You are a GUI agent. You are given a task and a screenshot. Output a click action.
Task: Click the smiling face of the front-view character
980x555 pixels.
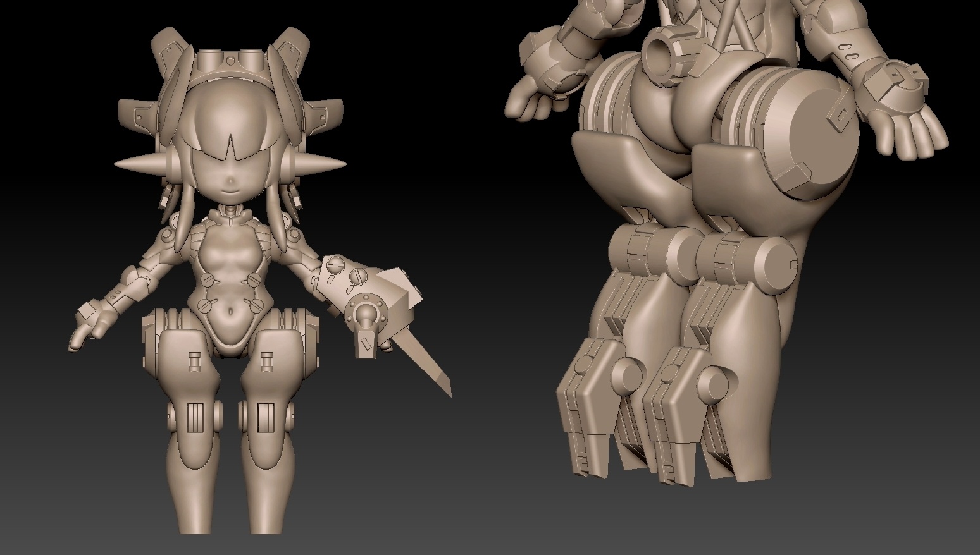[230, 183]
